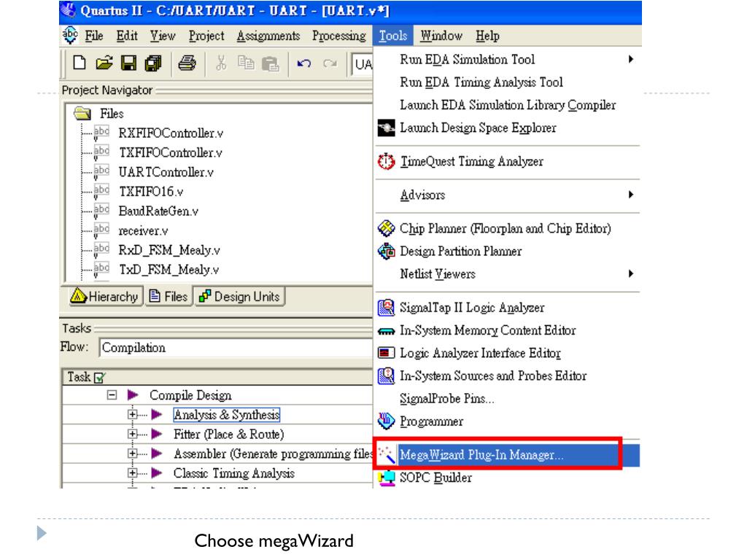Click the SOPC Builder icon

(x=387, y=478)
